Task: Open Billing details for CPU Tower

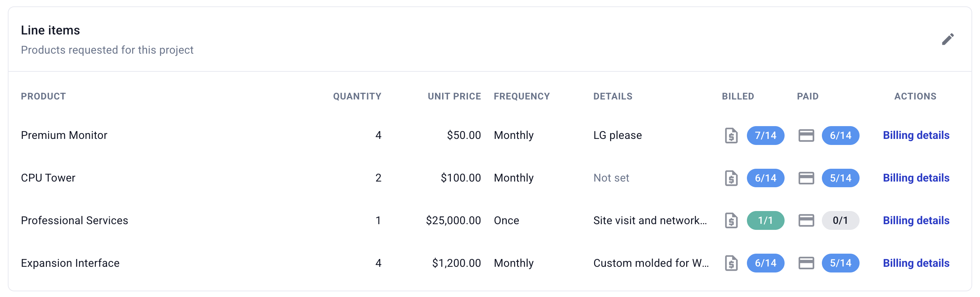Action: click(x=916, y=178)
